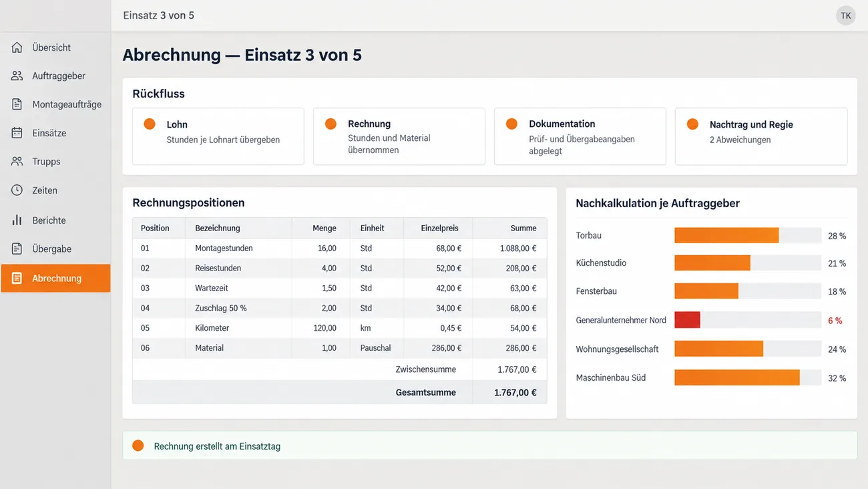The image size is (868, 489).
Task: Click the Einzelpreis column header
Action: (x=437, y=228)
